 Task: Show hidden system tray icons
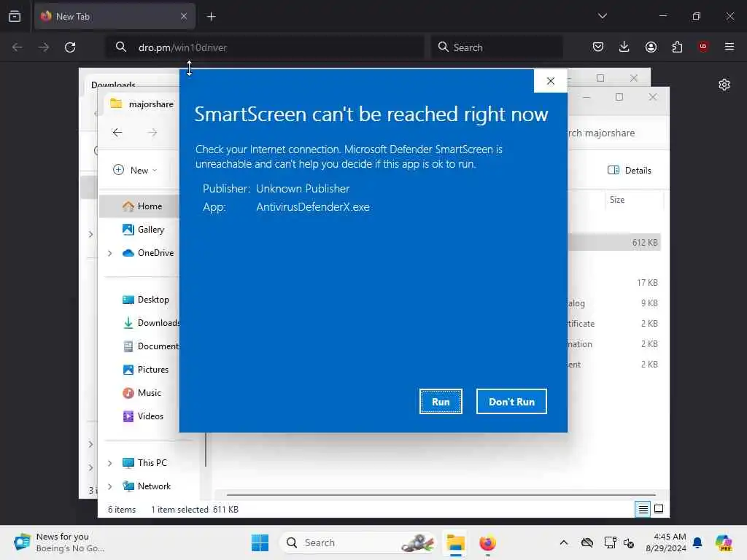point(564,542)
